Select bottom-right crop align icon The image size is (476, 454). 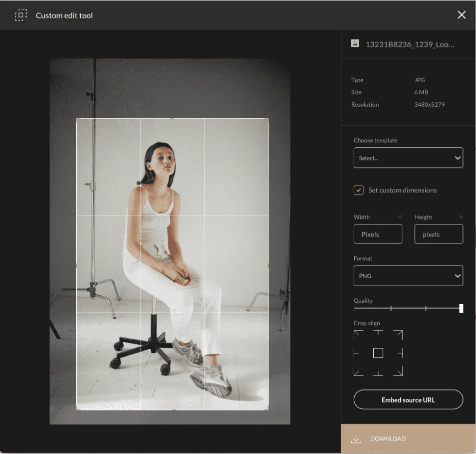point(398,371)
